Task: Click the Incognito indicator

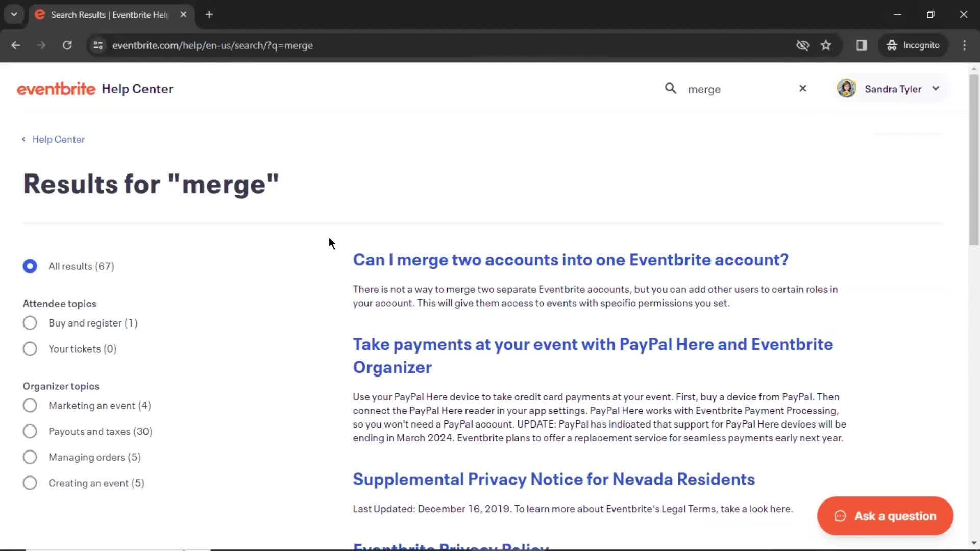Action: click(x=913, y=45)
